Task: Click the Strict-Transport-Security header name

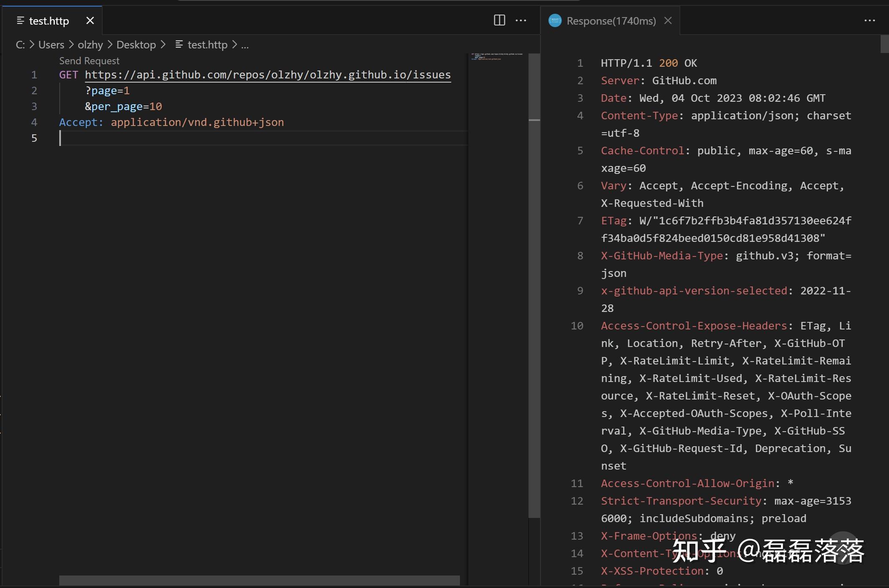Action: coord(681,501)
